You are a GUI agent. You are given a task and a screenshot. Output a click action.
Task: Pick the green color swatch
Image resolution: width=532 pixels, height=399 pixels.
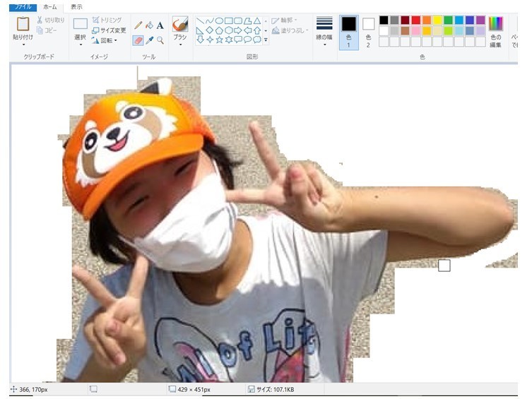tap(448, 20)
